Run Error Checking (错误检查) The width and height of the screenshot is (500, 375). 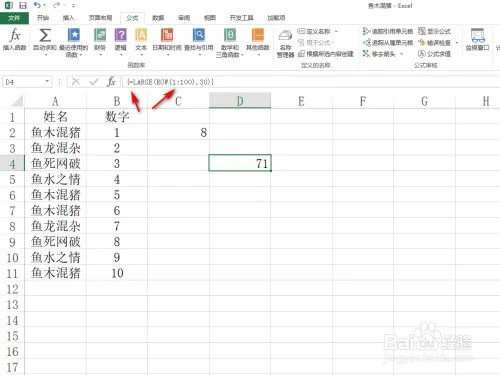pos(435,43)
